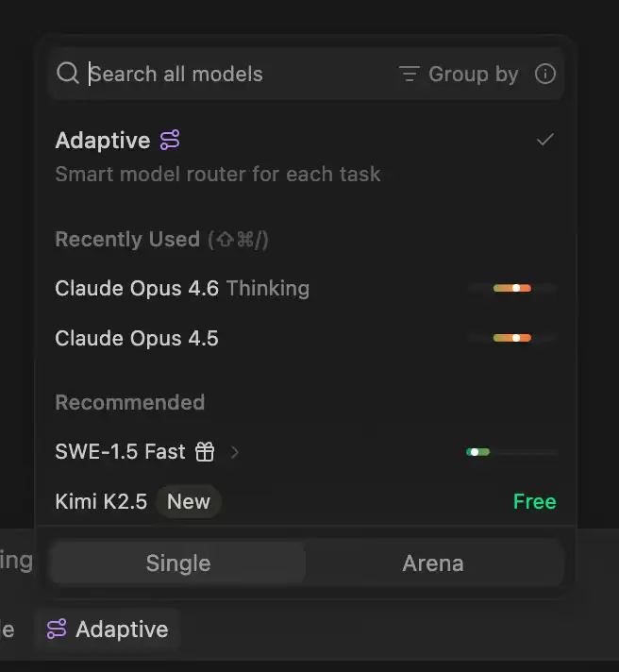Choose Claude Opus 4.6 Thinking model
This screenshot has height=672, width=619.
[x=306, y=288]
